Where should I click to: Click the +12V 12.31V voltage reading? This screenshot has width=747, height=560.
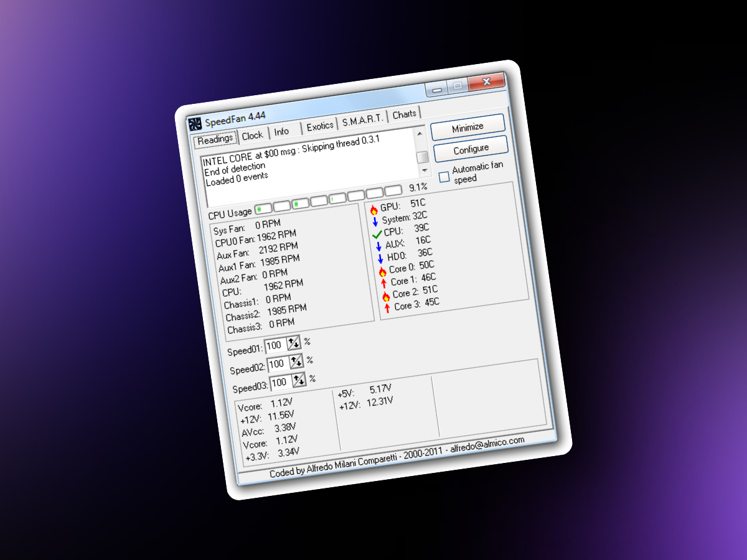(x=367, y=404)
